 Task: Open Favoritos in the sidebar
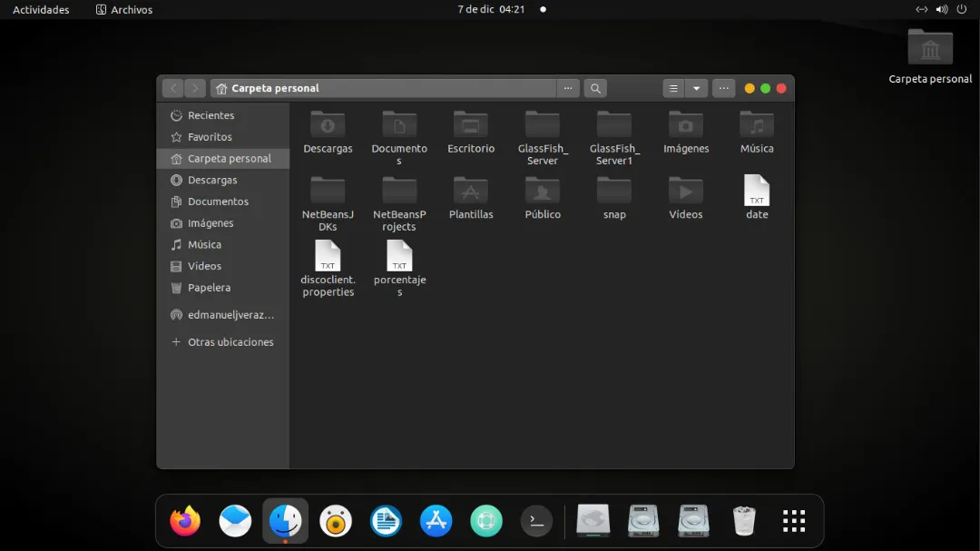[223, 137]
